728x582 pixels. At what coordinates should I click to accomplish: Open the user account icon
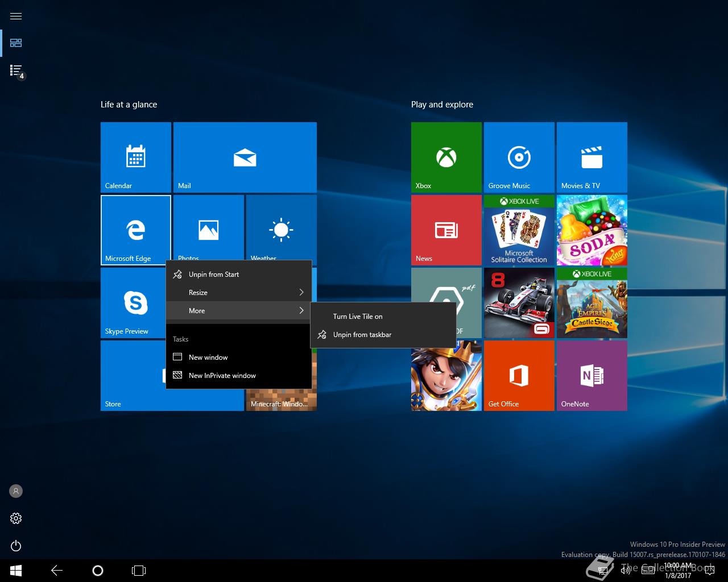tap(16, 491)
